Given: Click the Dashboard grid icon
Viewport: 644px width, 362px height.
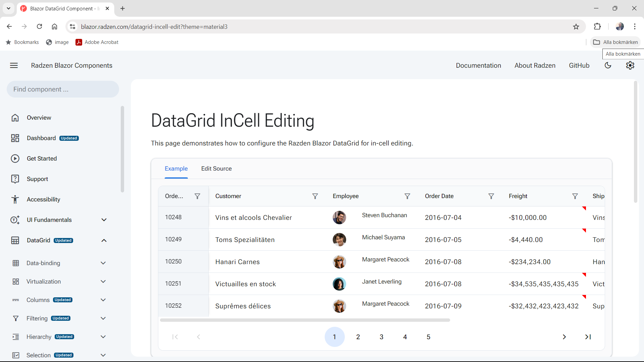Looking at the screenshot, I should [x=15, y=138].
